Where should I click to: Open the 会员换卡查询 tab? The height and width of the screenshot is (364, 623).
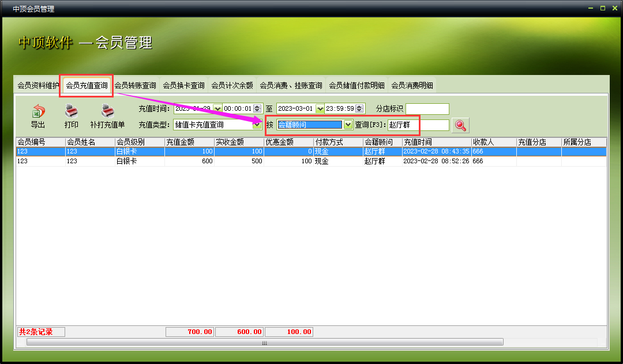[183, 85]
